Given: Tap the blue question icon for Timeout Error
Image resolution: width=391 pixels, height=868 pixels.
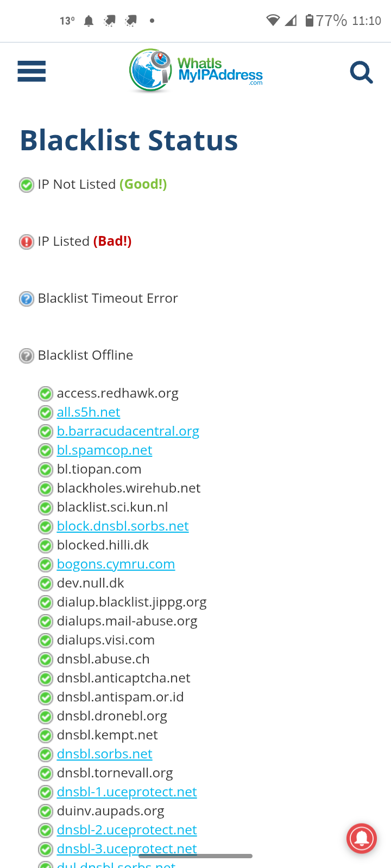Looking at the screenshot, I should 27,299.
